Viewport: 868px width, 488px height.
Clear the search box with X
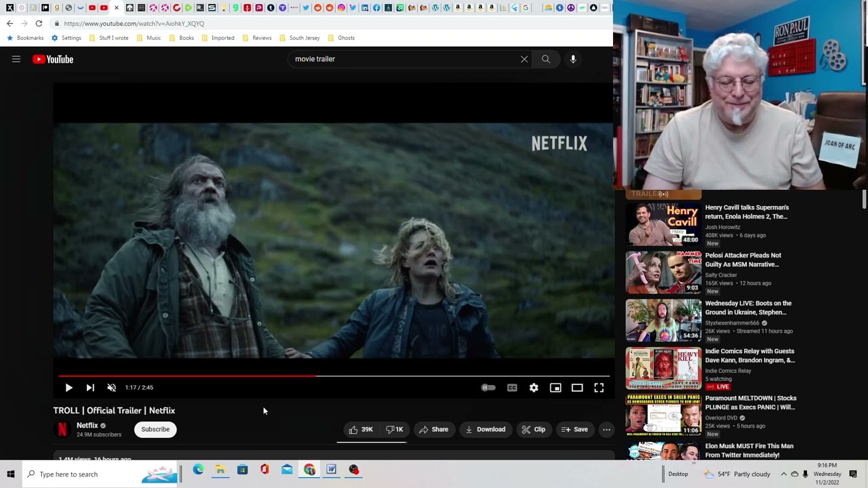pyautogui.click(x=524, y=59)
